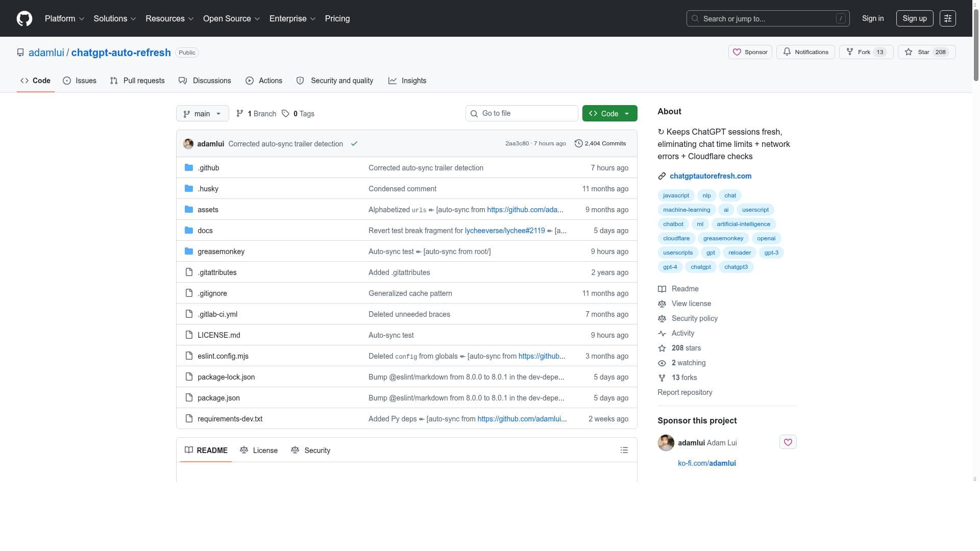Click the Notifications bell button
The width and height of the screenshot is (980, 551).
click(805, 52)
